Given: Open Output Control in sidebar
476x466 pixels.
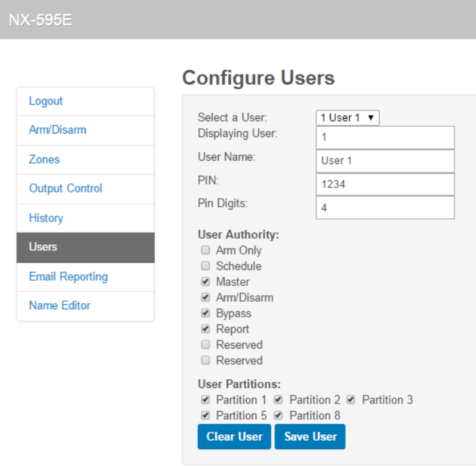Looking at the screenshot, I should click(x=65, y=189).
